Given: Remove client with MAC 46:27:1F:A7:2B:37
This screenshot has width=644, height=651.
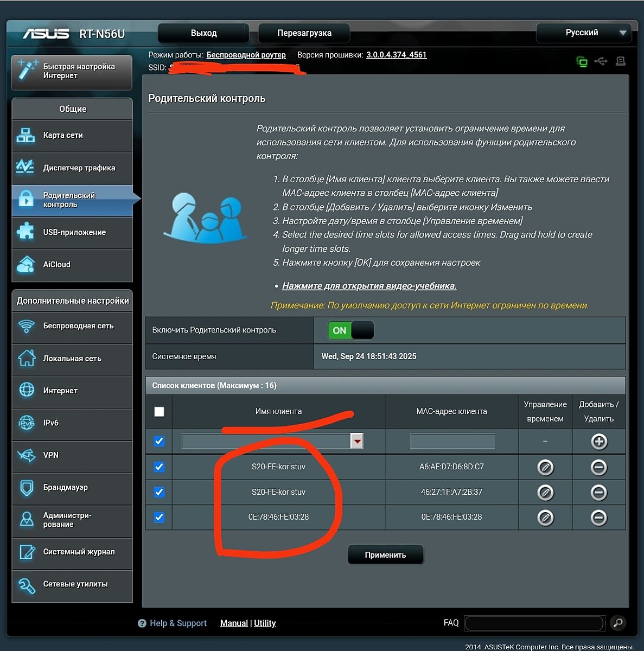Looking at the screenshot, I should click(598, 493).
